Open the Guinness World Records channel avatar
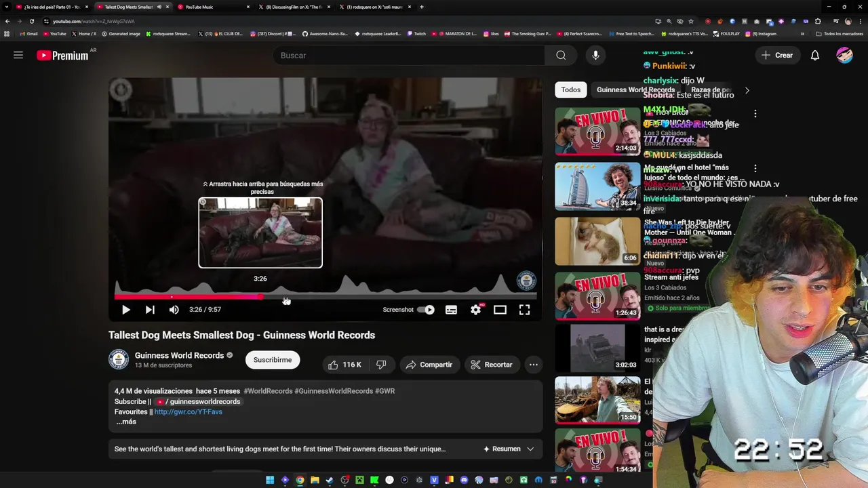The height and width of the screenshot is (488, 868). (x=119, y=360)
